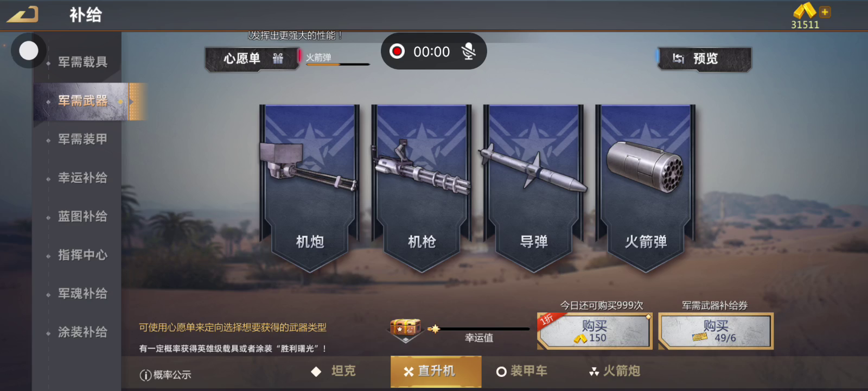Click the 预览 preview button
The width and height of the screenshot is (868, 391).
[x=705, y=59]
